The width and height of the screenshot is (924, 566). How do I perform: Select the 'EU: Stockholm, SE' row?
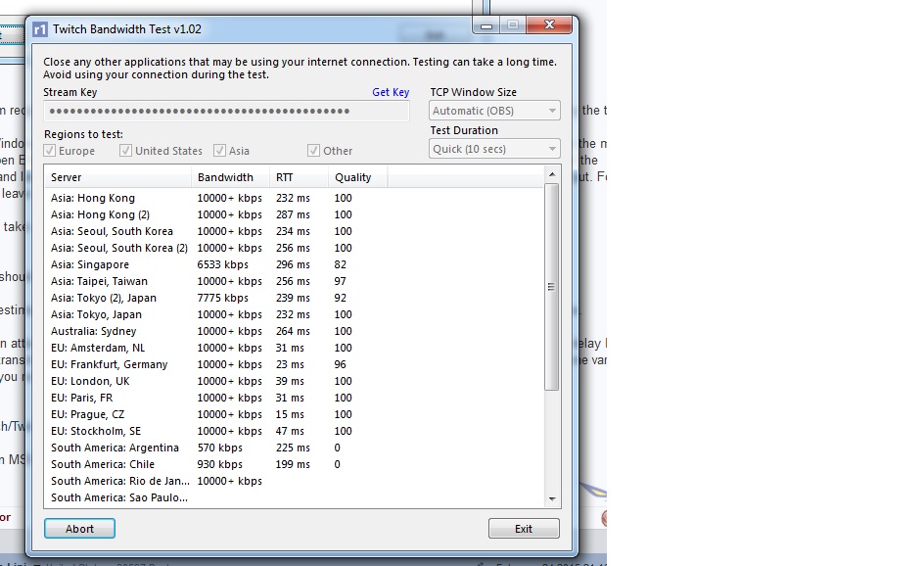(x=295, y=431)
